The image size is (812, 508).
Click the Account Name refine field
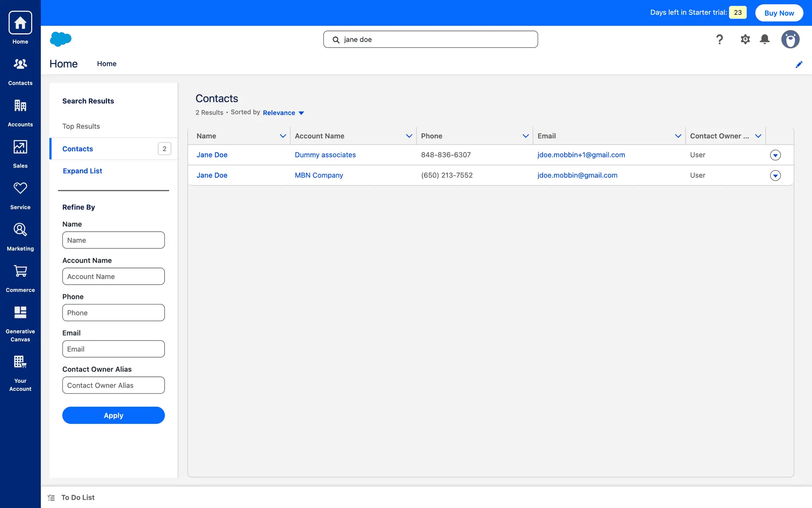[x=113, y=276]
